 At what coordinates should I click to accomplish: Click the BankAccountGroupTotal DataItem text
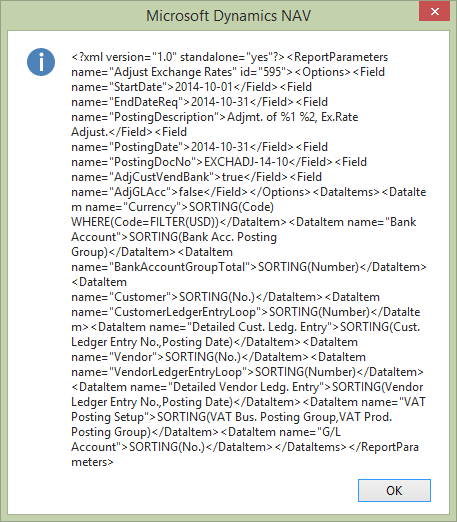[180, 267]
